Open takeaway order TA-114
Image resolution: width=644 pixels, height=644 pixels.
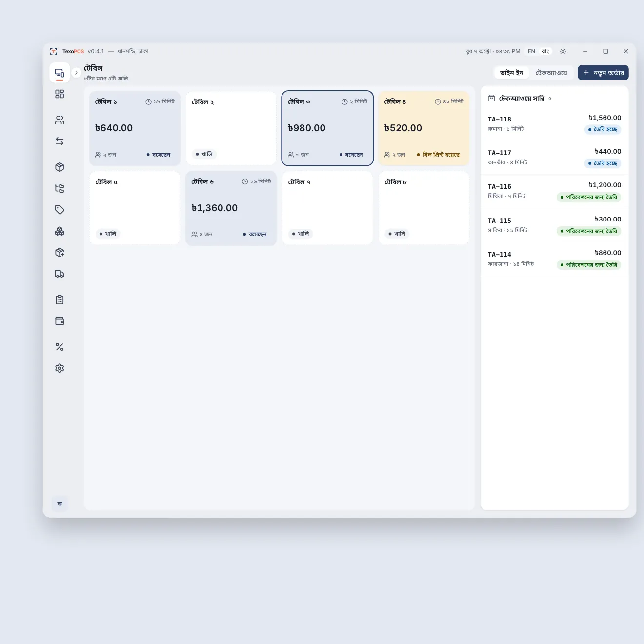tap(555, 259)
